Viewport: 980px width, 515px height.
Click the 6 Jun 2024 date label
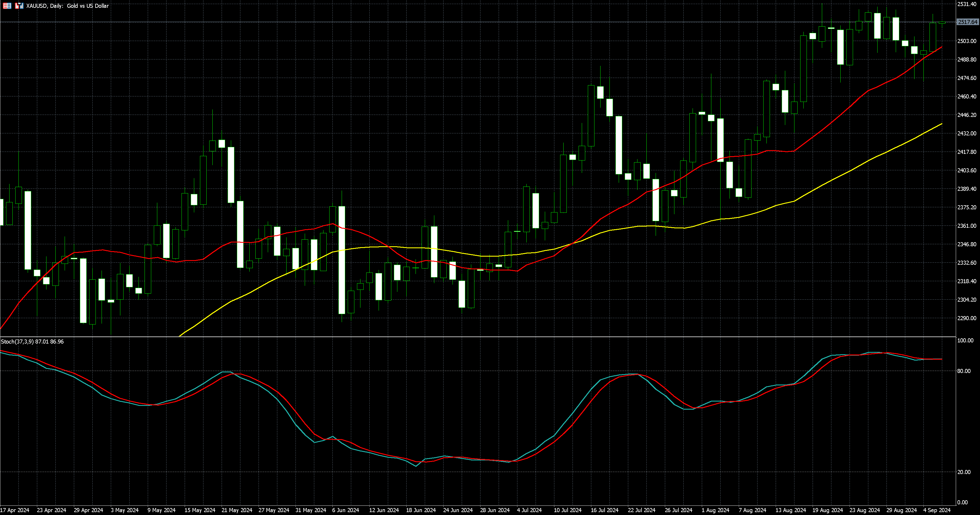[345, 510]
